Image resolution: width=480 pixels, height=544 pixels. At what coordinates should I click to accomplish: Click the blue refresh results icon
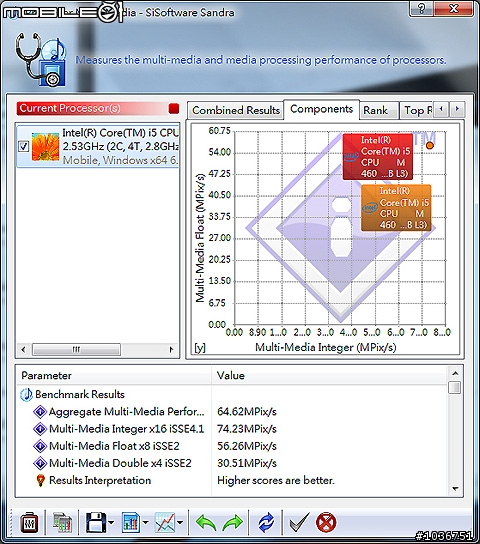pyautogui.click(x=266, y=522)
